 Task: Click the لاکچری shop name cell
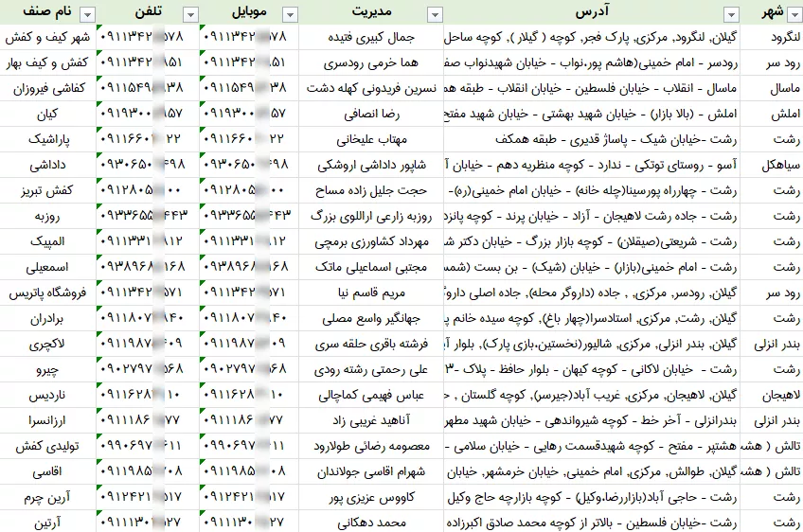(47, 344)
